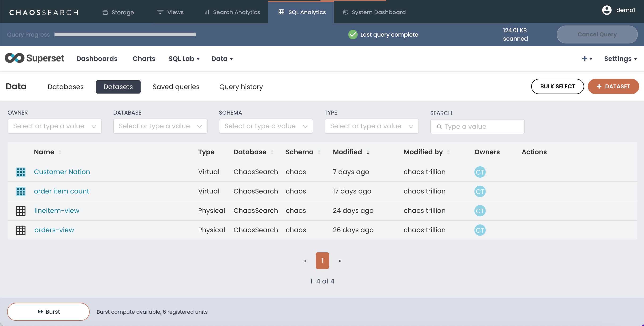
Task: Click the CT owner avatar for orders-view
Action: (480, 230)
